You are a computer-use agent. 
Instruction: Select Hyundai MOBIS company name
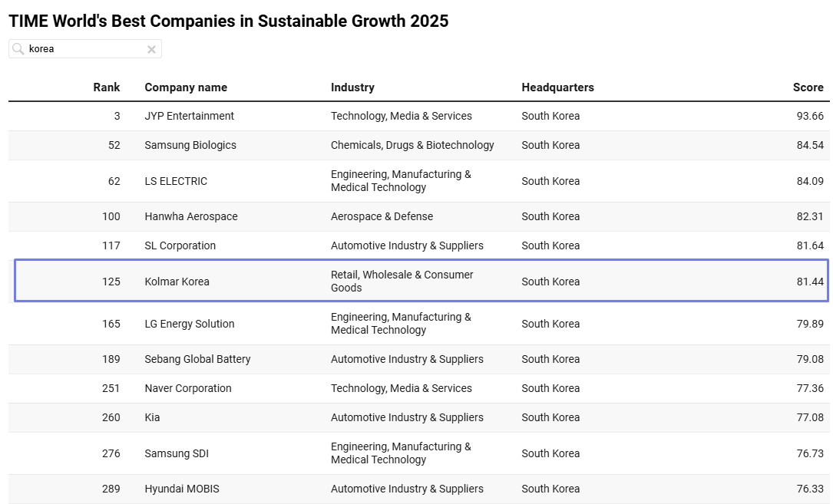(182, 489)
